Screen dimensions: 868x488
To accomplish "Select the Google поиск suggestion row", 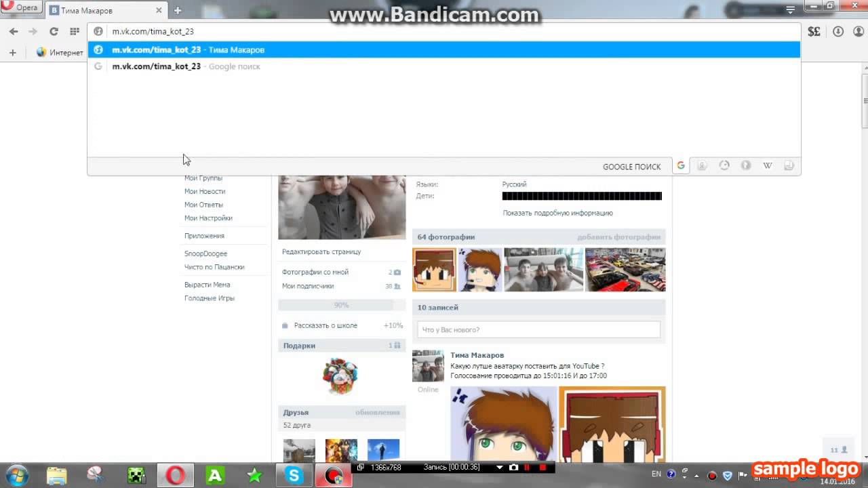I will pos(444,66).
